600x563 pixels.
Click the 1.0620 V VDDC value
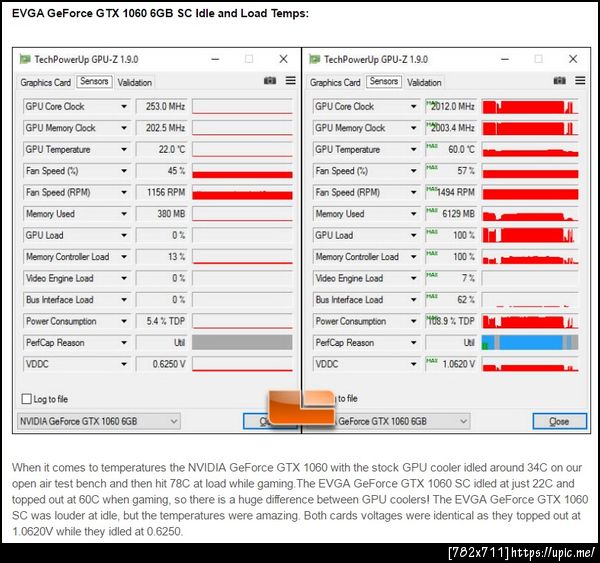452,364
